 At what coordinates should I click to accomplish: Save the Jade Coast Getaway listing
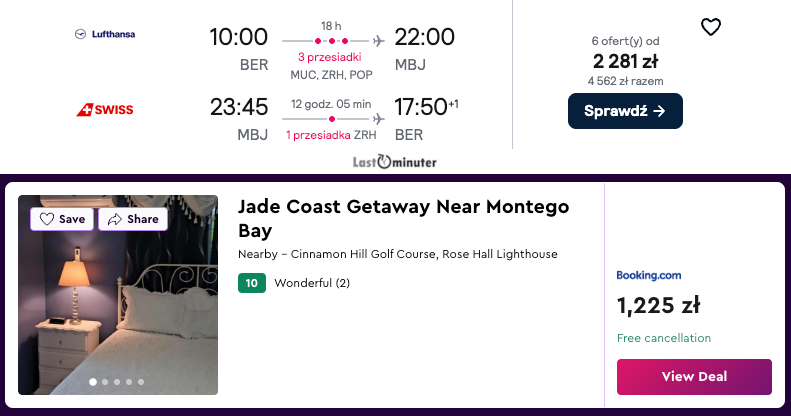tap(62, 219)
